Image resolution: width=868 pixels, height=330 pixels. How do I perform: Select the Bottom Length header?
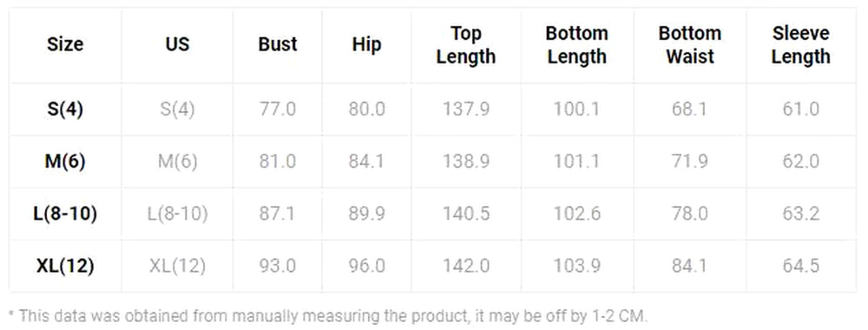pos(577,45)
